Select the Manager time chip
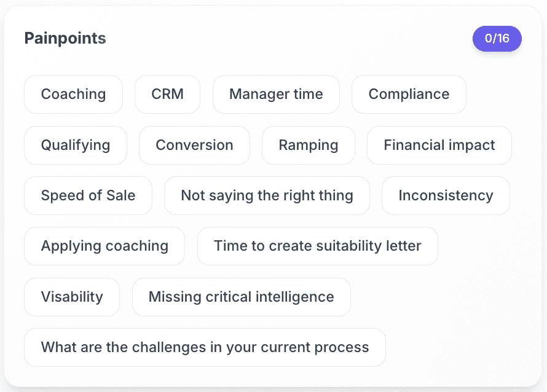The image size is (547, 392). [276, 94]
